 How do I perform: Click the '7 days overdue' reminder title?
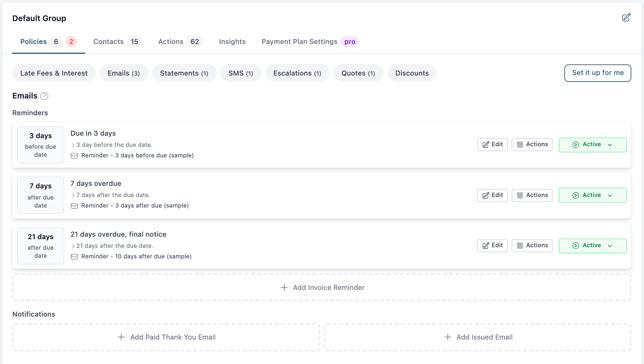(96, 183)
